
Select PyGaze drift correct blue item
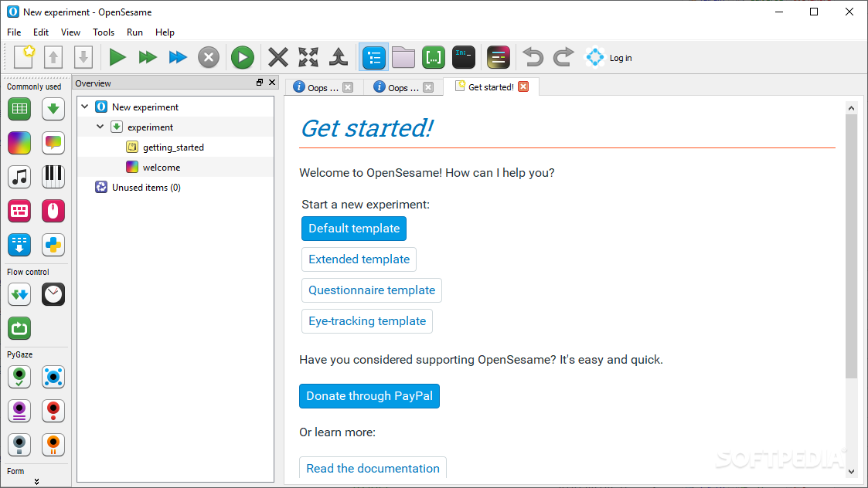(x=53, y=377)
